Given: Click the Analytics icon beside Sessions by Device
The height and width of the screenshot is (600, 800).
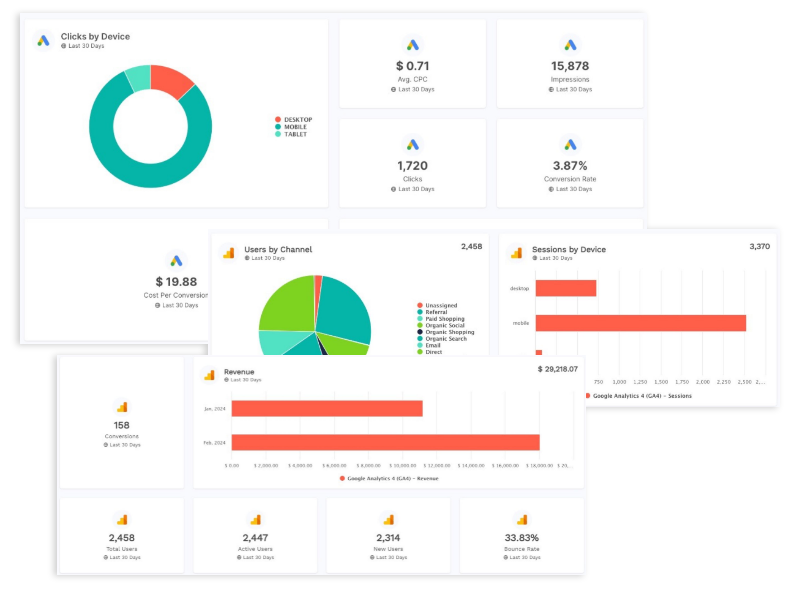Looking at the screenshot, I should [515, 253].
